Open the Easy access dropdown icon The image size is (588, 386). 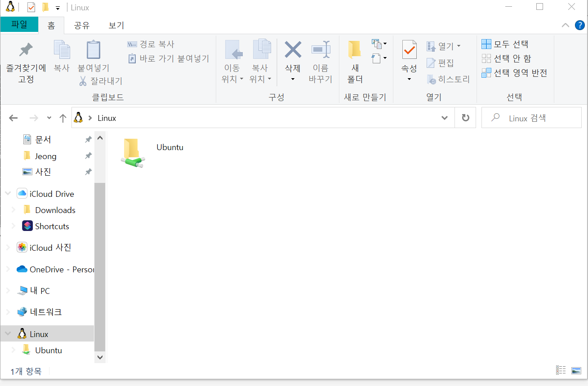(379, 58)
